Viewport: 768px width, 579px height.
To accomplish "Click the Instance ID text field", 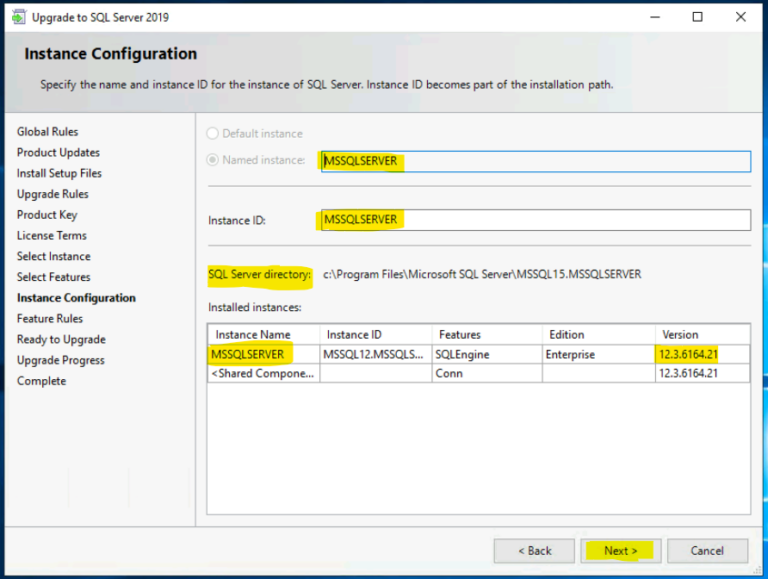I will pos(534,220).
